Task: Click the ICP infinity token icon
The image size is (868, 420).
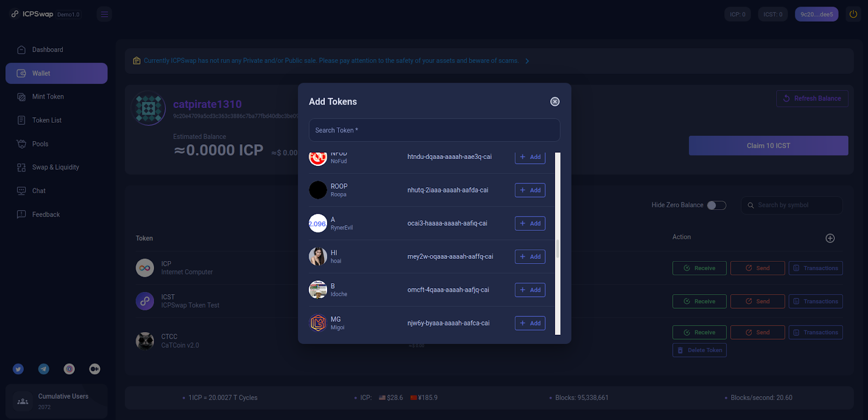Action: (145, 268)
